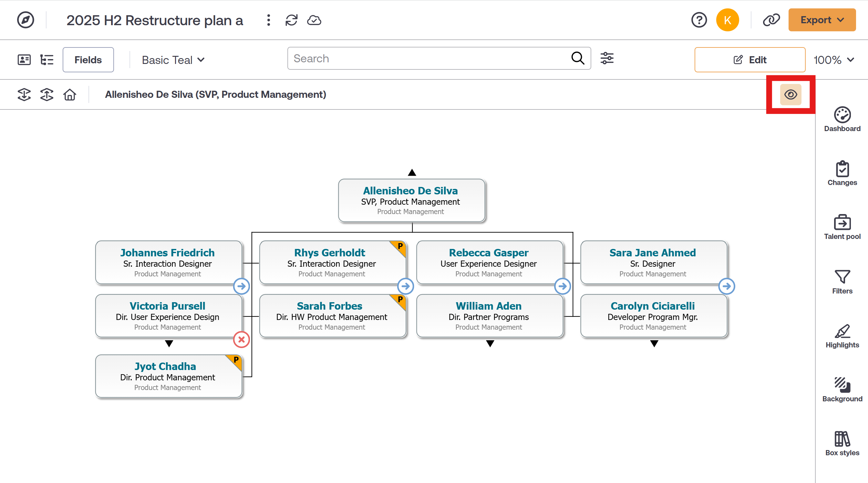Image resolution: width=868 pixels, height=483 pixels.
Task: Expand subordinates below William Aden
Action: (x=490, y=344)
